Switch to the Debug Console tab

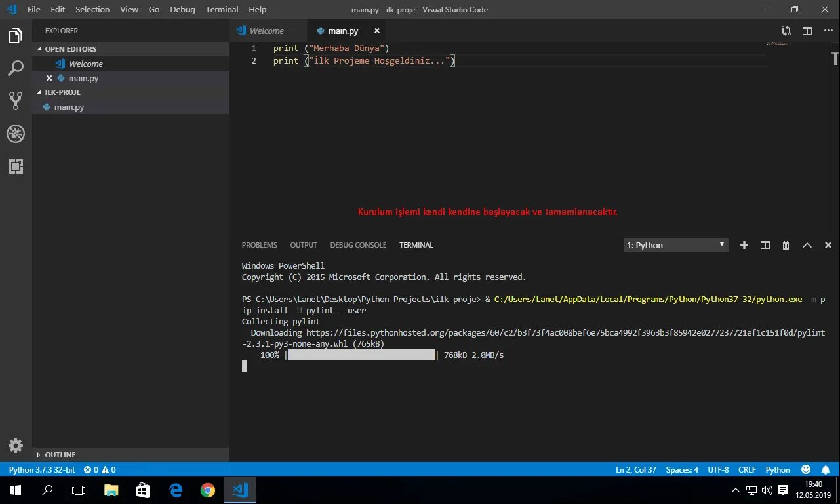click(358, 245)
